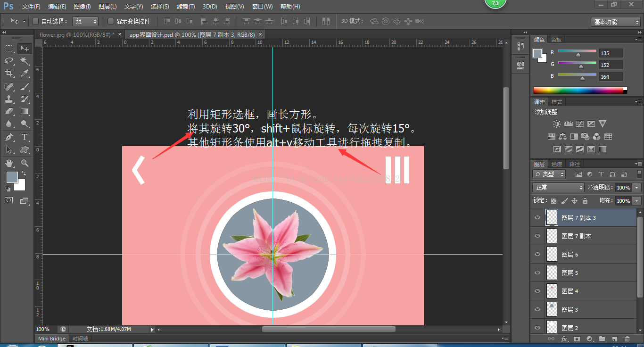Toggle the layer filter on/off switch
The height and width of the screenshot is (347, 644).
pyautogui.click(x=639, y=174)
